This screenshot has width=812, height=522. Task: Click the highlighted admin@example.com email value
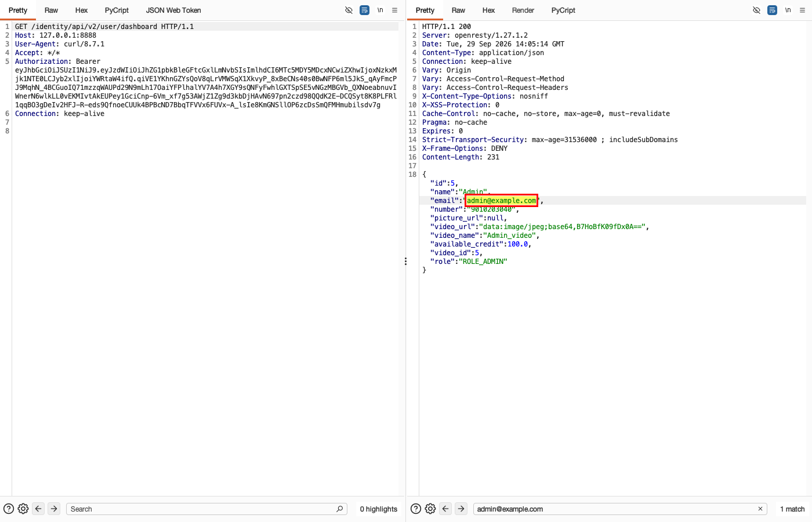pos(502,201)
